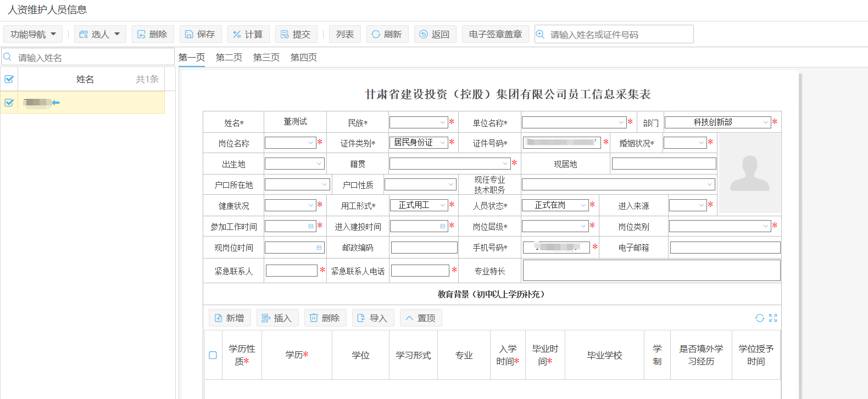Click the delete (删除) toolbar button
868x399 pixels.
(x=153, y=34)
